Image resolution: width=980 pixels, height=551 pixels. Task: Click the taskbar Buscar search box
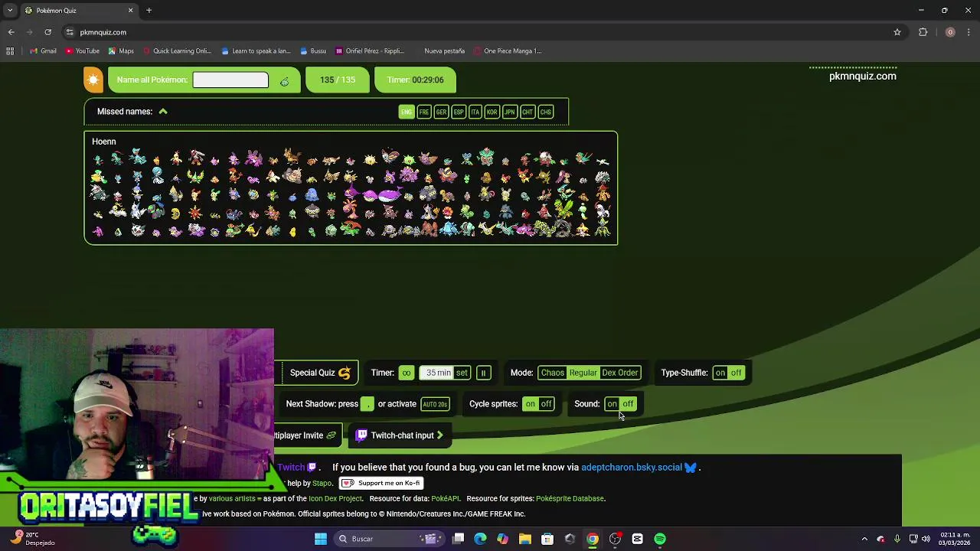tap(390, 539)
